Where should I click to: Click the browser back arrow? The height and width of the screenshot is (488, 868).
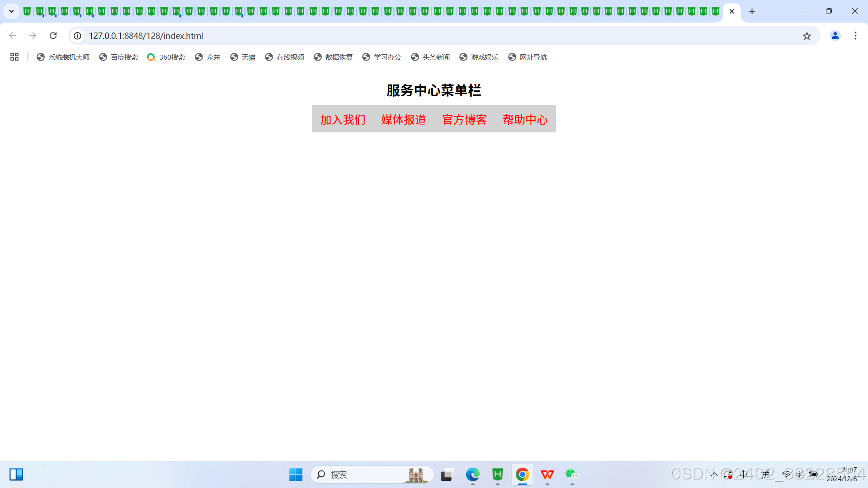[13, 36]
